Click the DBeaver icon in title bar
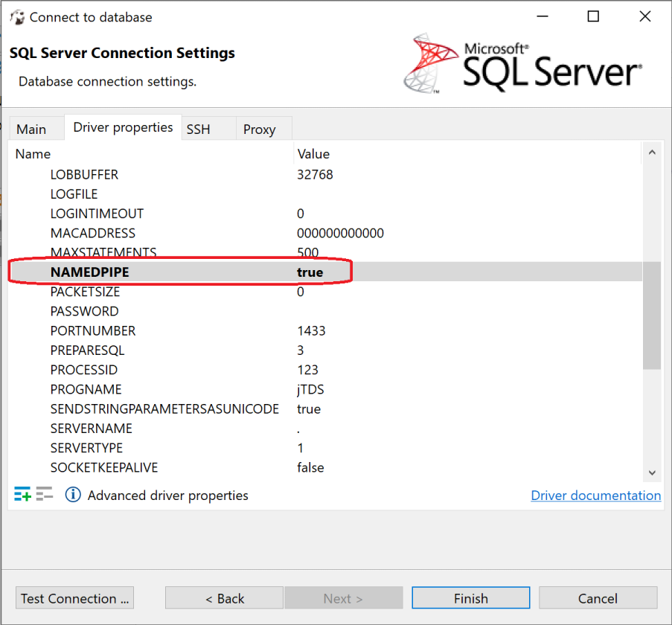Viewport: 672px width, 625px height. pos(18,17)
